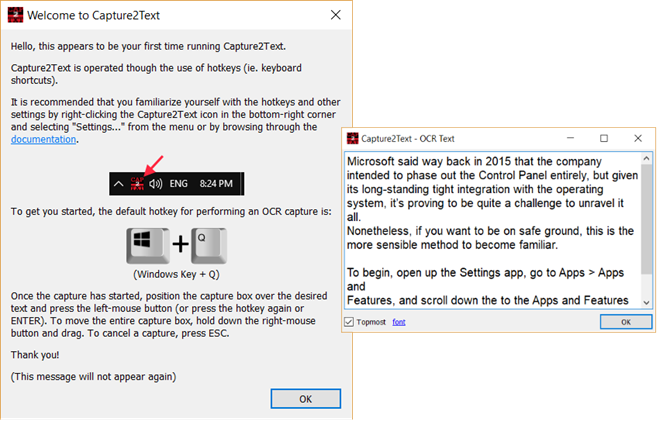Click the OCR text box scrollbar thumb
The image size is (670, 425).
[x=646, y=219]
